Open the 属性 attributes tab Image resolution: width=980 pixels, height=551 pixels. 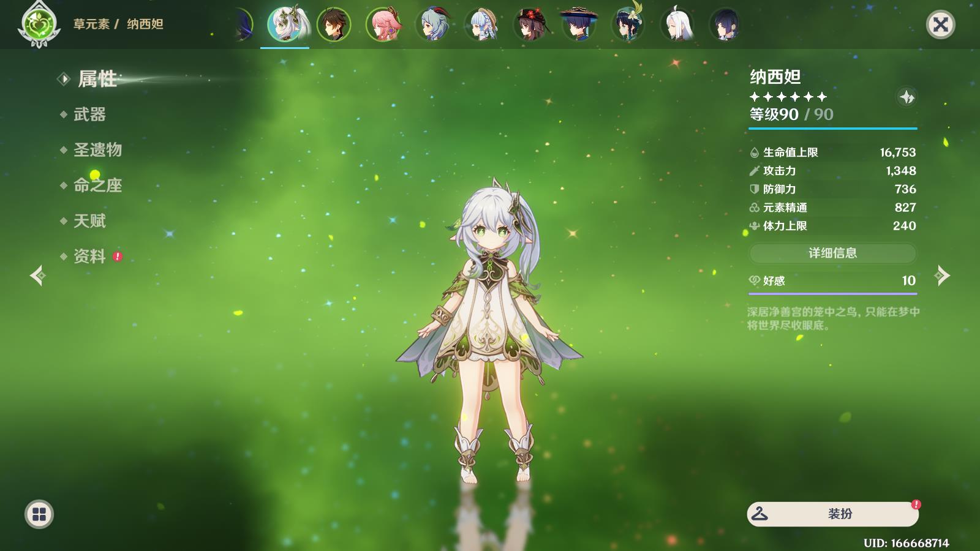[97, 79]
